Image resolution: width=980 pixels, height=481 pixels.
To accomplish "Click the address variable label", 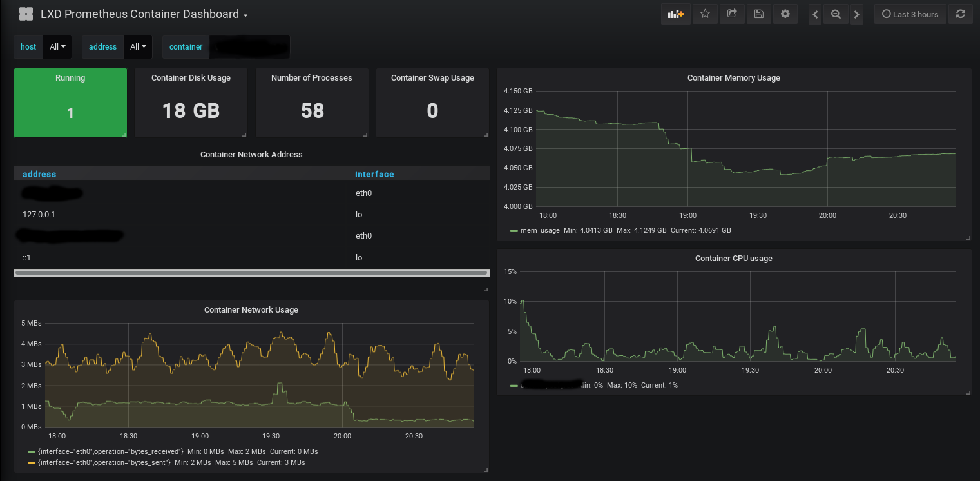I will click(102, 47).
